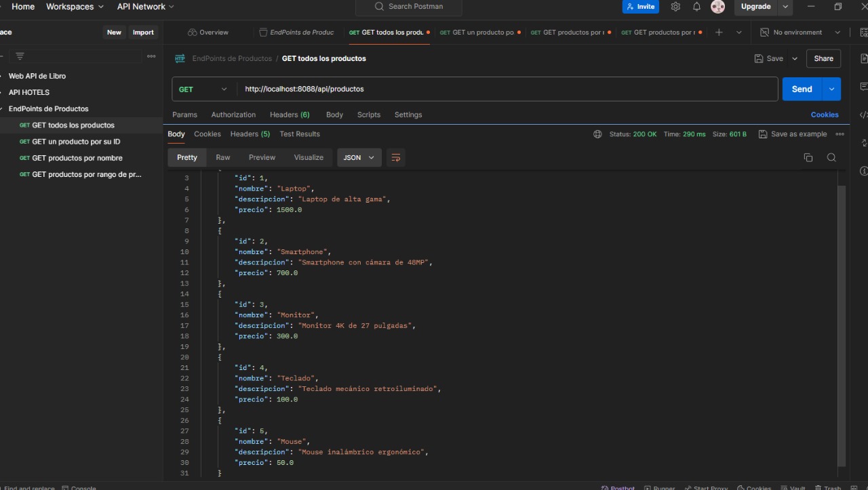Click the New button in the sidebar

tap(114, 33)
